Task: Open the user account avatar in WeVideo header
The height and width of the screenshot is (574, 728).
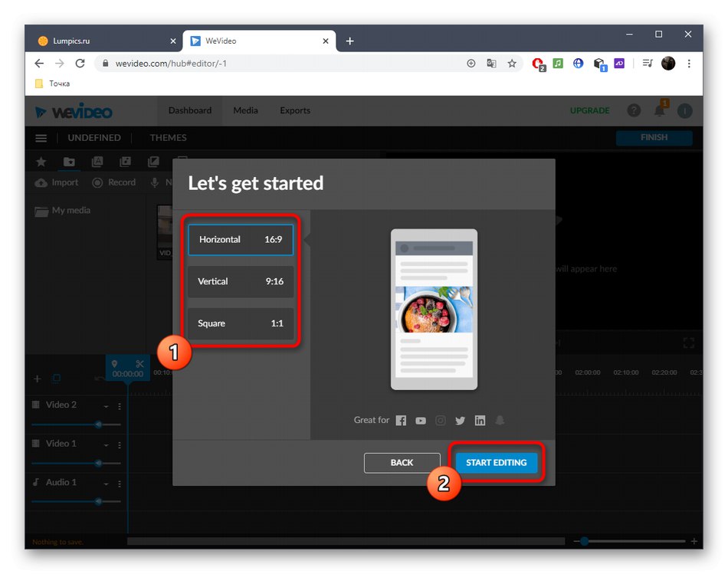Action: [685, 110]
